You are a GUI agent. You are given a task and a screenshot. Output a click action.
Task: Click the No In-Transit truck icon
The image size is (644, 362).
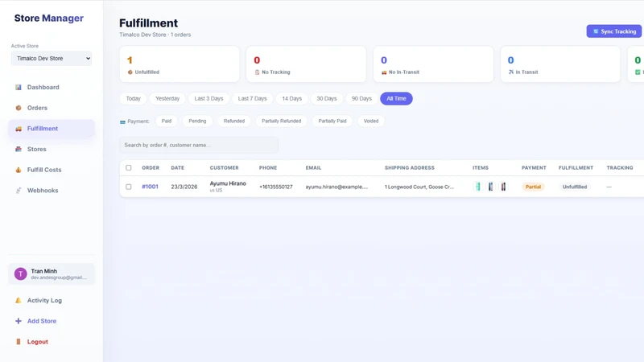[384, 72]
